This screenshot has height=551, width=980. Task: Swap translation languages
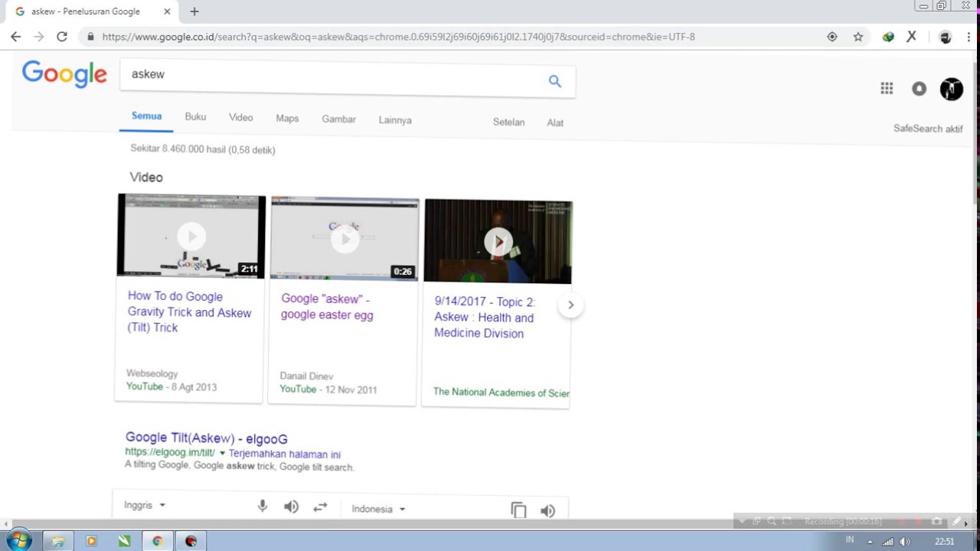pos(320,507)
